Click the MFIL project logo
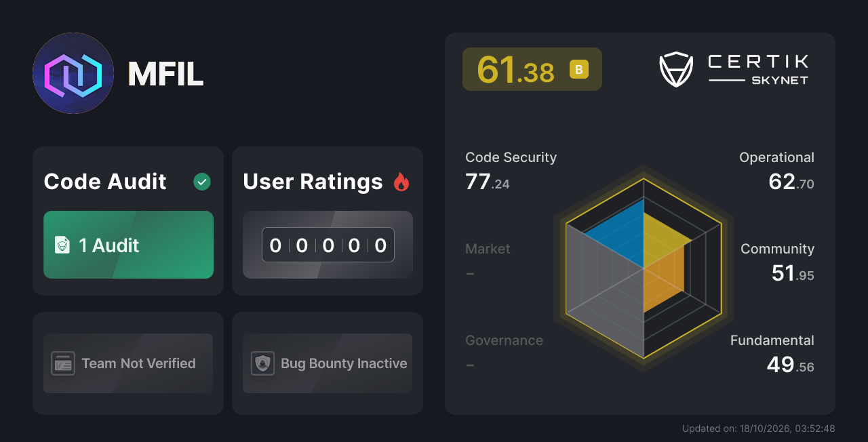Screen dimensions: 868x442 (73, 73)
